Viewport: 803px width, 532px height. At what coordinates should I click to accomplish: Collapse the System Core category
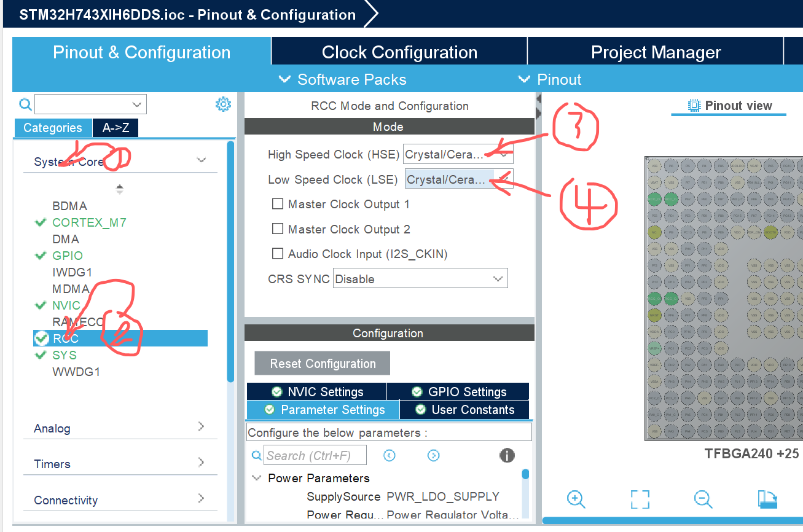pos(201,160)
